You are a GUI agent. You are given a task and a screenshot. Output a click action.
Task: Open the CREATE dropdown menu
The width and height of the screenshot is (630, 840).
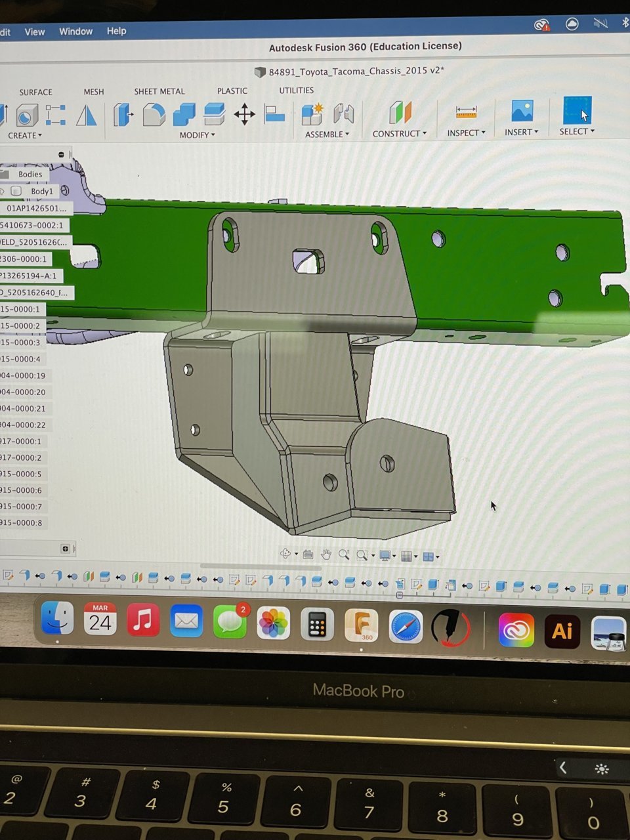(x=25, y=135)
